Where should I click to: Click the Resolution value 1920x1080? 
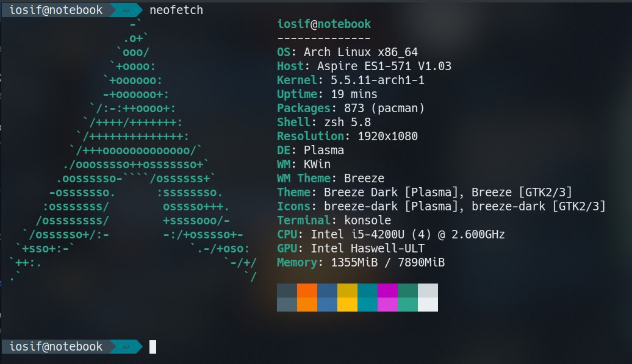click(x=388, y=137)
